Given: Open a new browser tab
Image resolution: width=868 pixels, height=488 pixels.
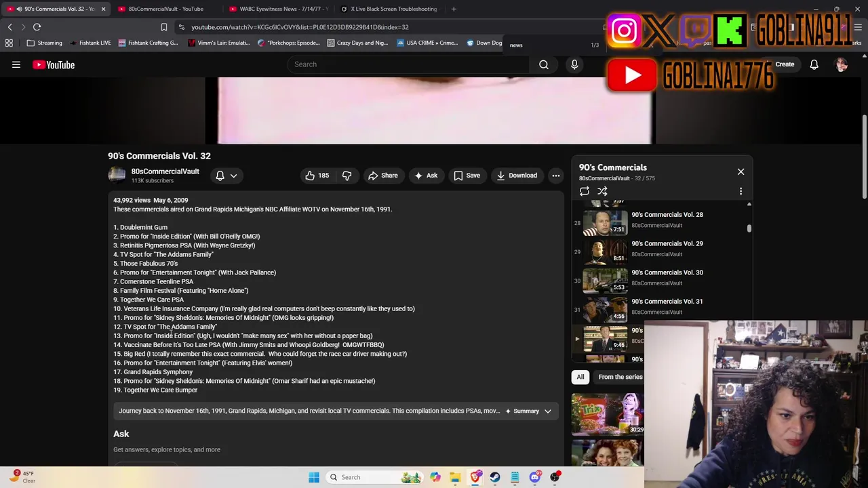Looking at the screenshot, I should click(x=454, y=9).
